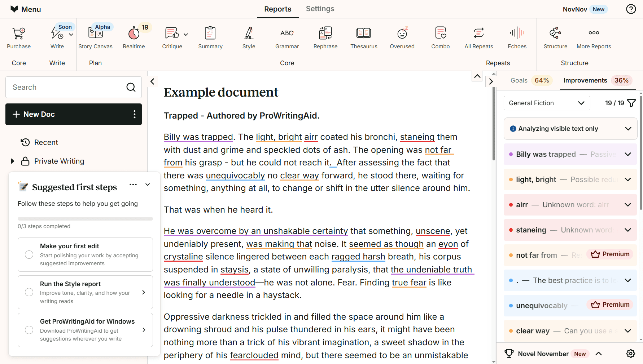This screenshot has height=364, width=643.
Task: Open Write dropdown arrow
Action: (71, 35)
